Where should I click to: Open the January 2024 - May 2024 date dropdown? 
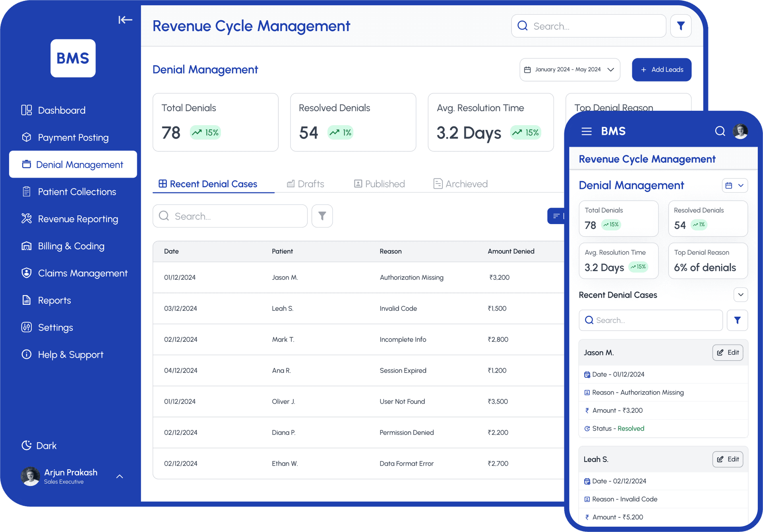569,70
